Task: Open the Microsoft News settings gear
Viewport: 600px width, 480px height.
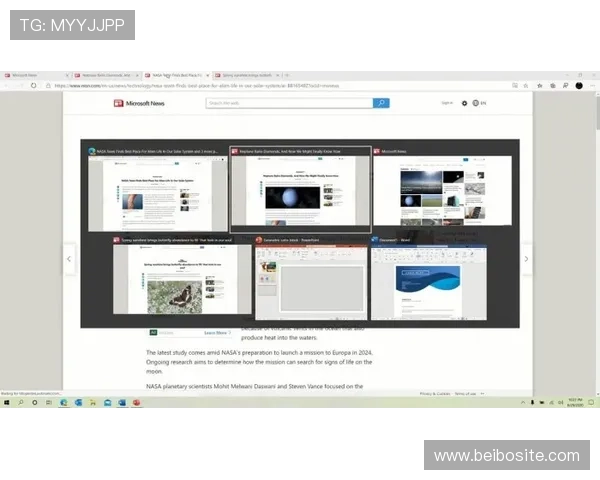Action: [x=464, y=103]
